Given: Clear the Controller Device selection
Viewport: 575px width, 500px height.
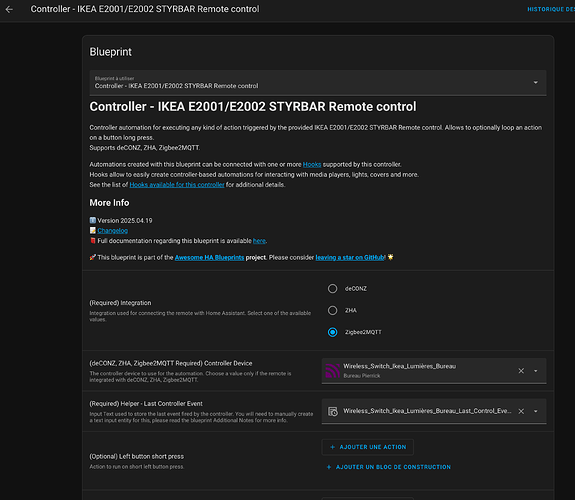Looking at the screenshot, I should pos(521,371).
